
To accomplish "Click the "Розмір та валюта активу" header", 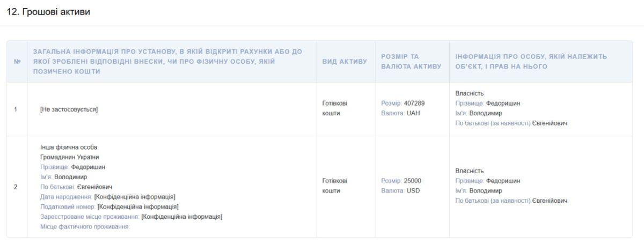I will pos(411,61).
